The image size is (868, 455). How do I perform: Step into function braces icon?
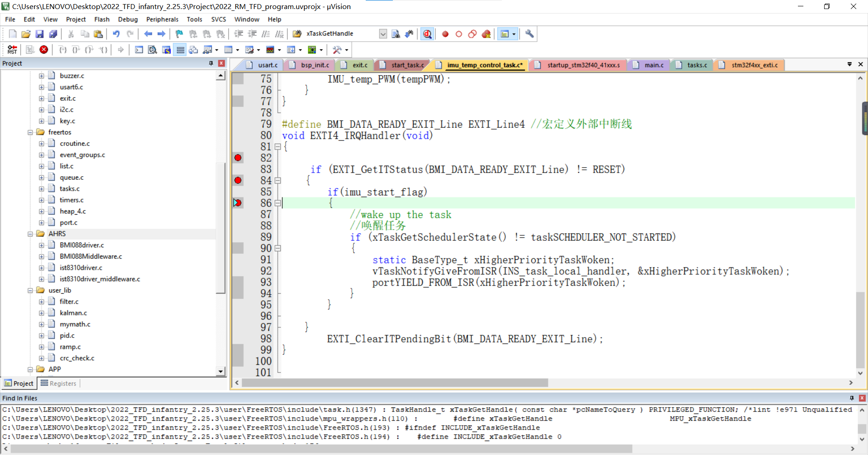pos(63,50)
